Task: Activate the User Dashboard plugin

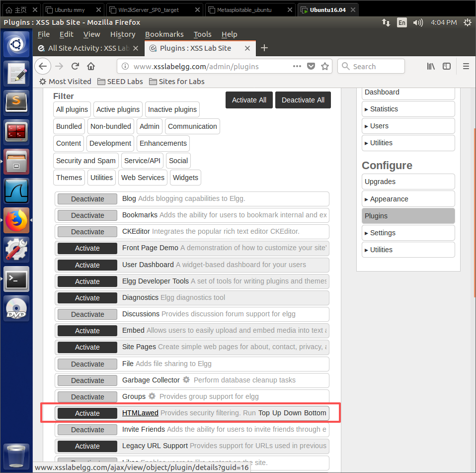Action: point(87,265)
